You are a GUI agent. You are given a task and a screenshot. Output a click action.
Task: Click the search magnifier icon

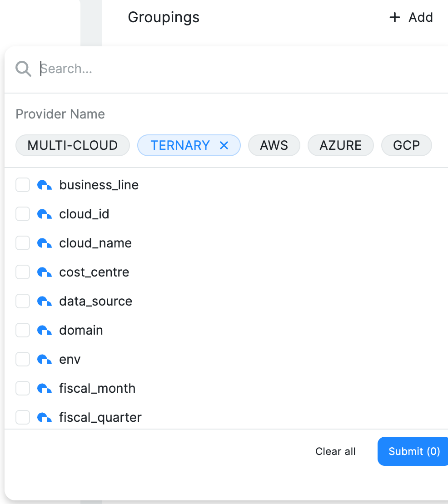click(x=23, y=69)
